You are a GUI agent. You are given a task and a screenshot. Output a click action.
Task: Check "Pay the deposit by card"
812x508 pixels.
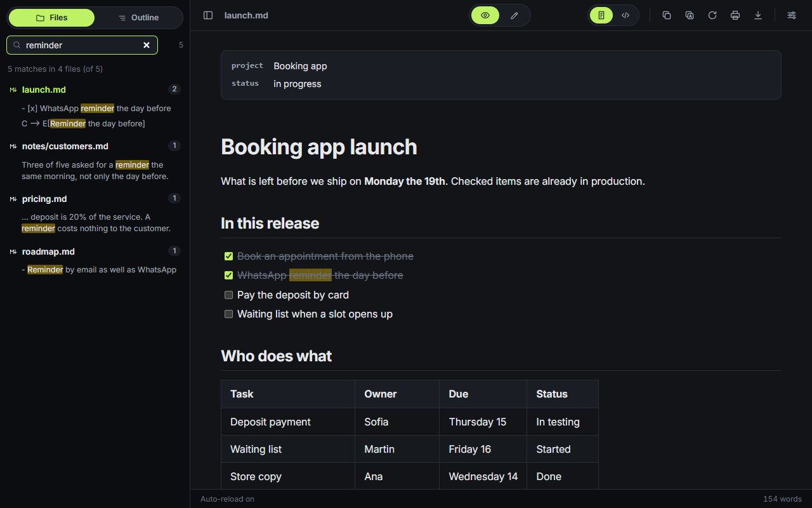(x=229, y=295)
